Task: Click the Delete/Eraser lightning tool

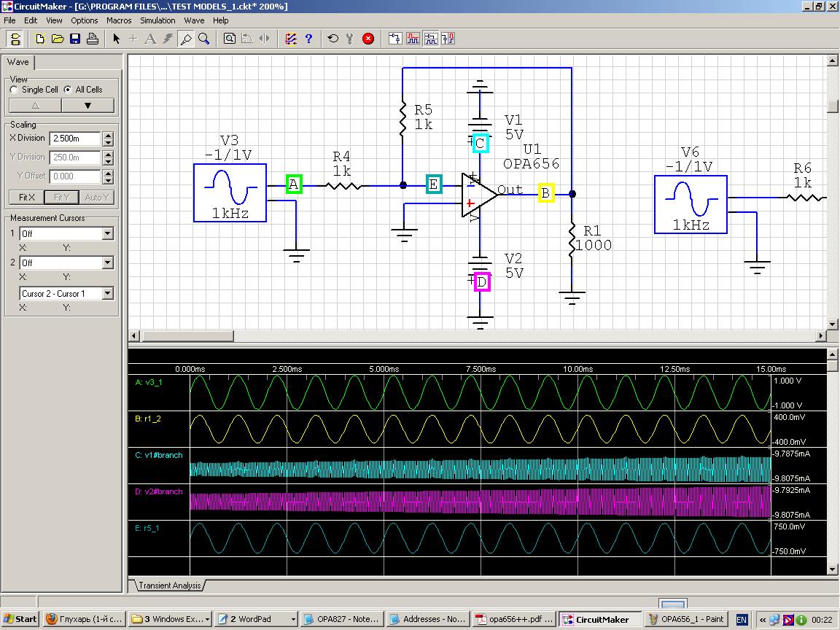Action: click(x=166, y=39)
